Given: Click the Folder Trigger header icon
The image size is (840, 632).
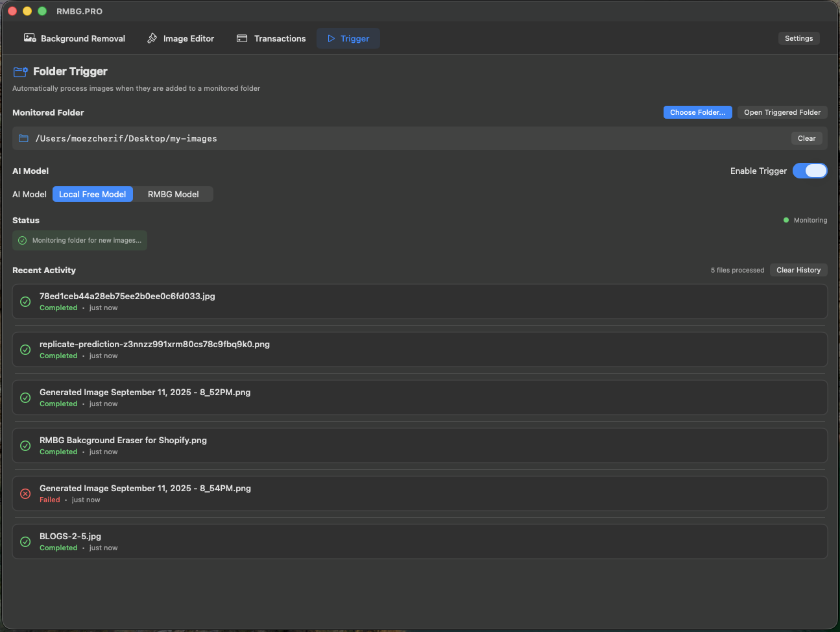Looking at the screenshot, I should coord(19,71).
